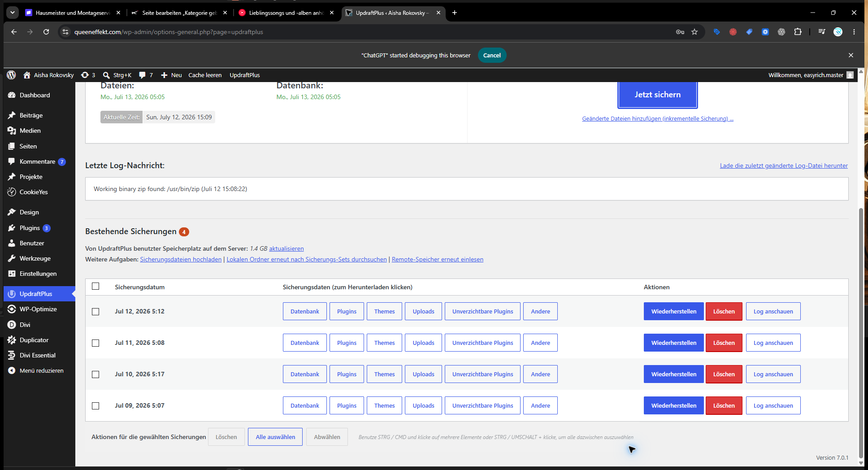Reload the page with browser refresh icon
This screenshot has width=868, height=470.
(x=46, y=32)
